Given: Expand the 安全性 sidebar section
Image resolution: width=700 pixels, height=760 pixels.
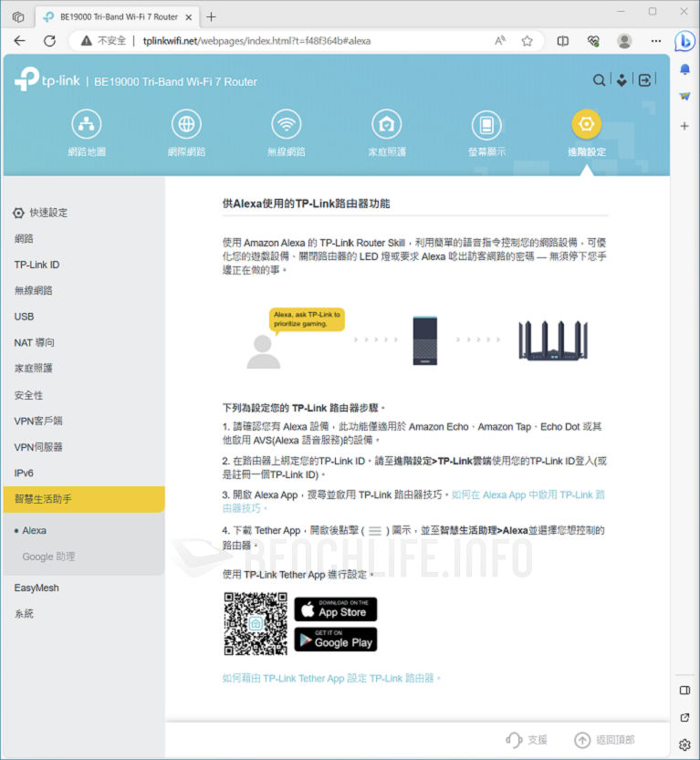Looking at the screenshot, I should (28, 395).
